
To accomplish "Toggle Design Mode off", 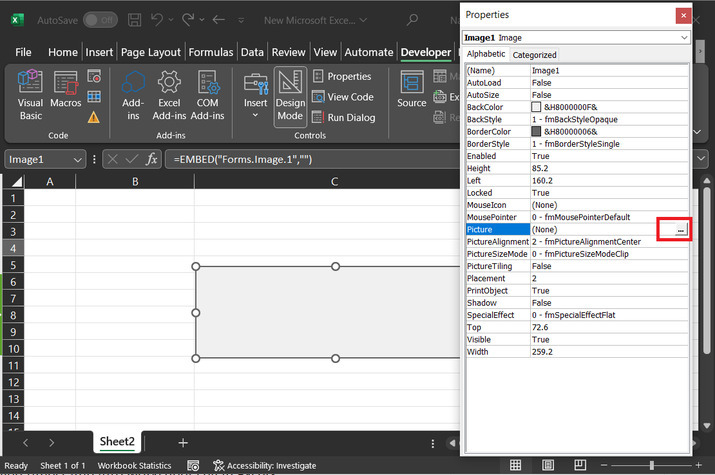I will pyautogui.click(x=290, y=94).
